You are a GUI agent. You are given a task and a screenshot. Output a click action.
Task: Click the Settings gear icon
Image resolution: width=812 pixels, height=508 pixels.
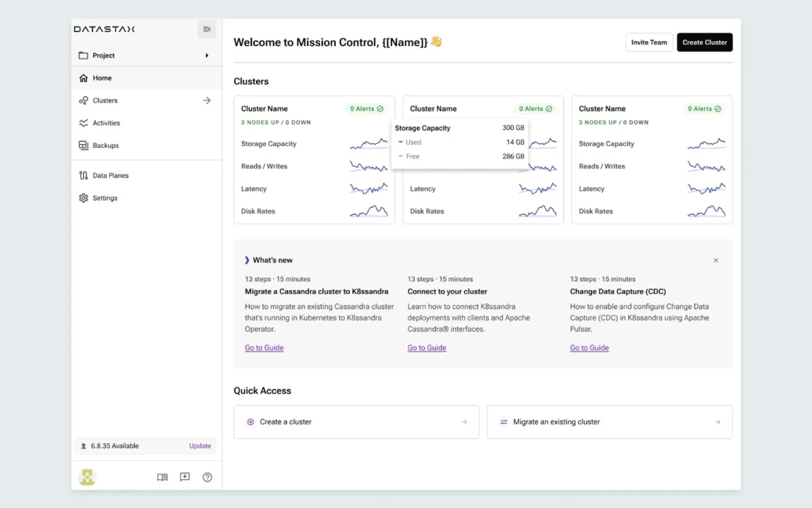point(83,198)
